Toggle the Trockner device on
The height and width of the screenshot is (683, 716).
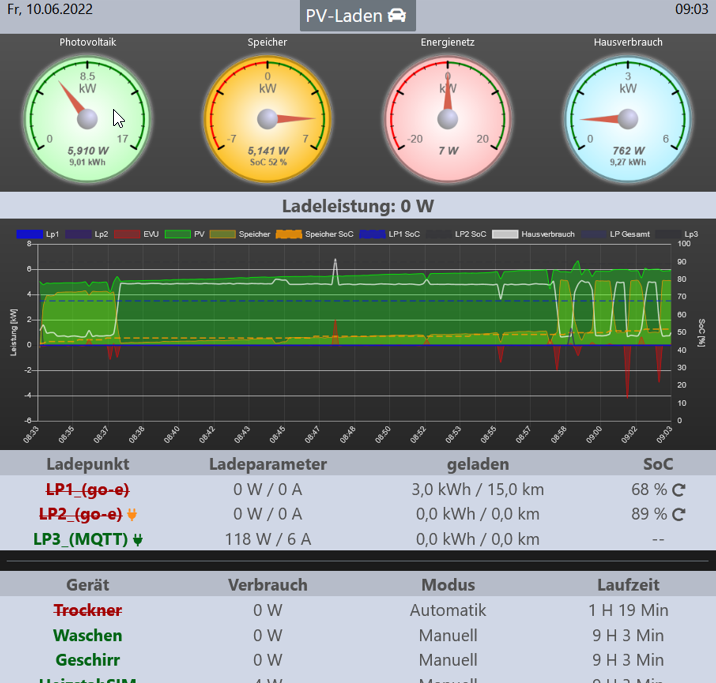(88, 610)
